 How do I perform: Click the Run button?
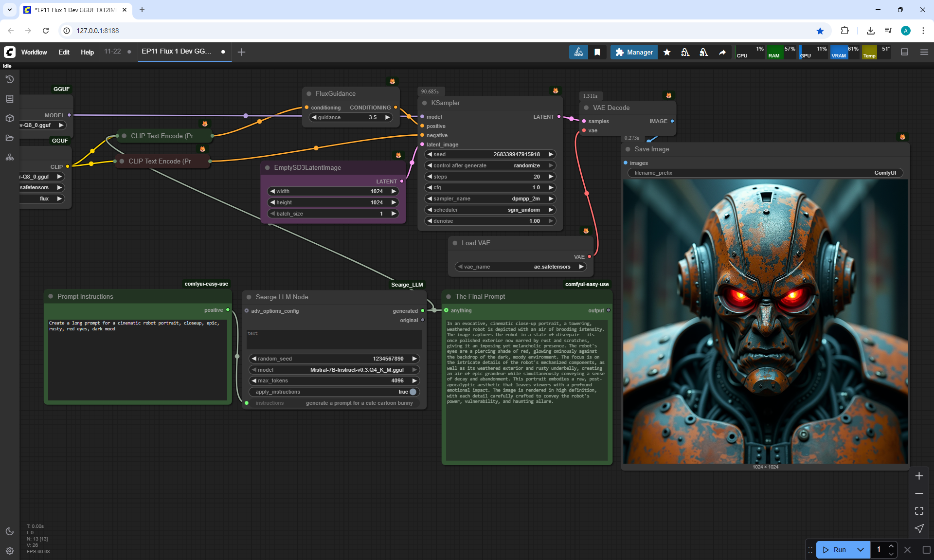(x=835, y=550)
